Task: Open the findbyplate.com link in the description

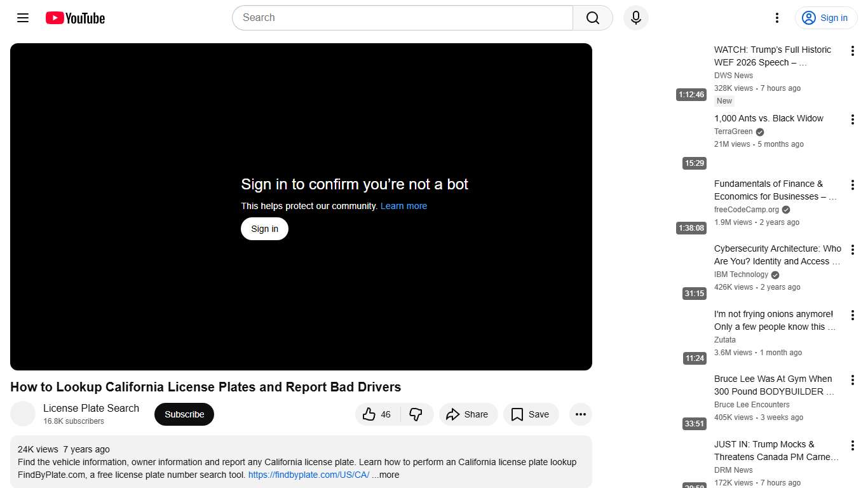Action: coord(308,475)
